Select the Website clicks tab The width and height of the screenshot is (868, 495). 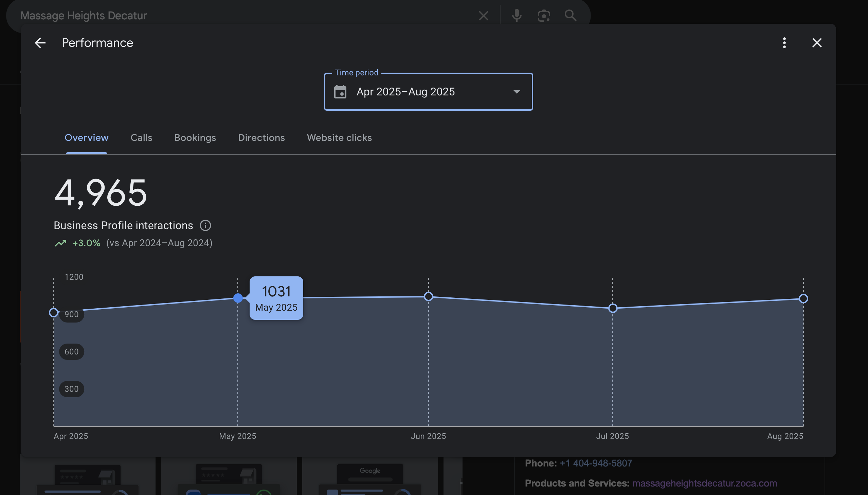339,138
